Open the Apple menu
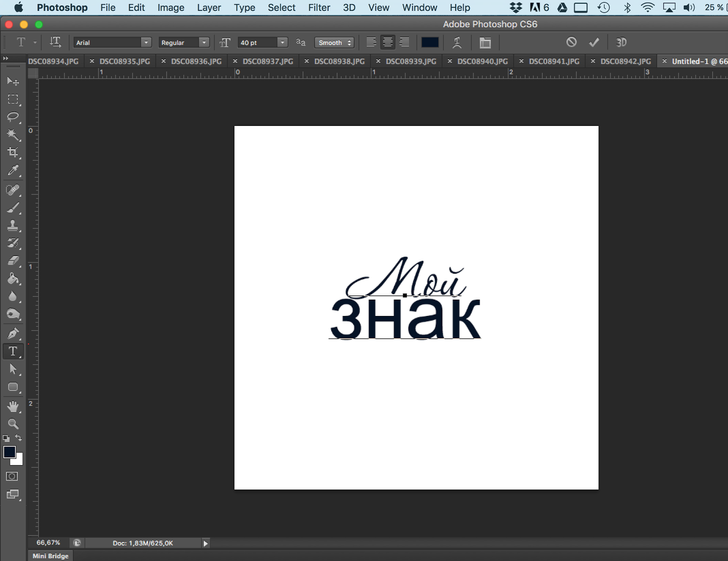728x561 pixels. (x=18, y=8)
